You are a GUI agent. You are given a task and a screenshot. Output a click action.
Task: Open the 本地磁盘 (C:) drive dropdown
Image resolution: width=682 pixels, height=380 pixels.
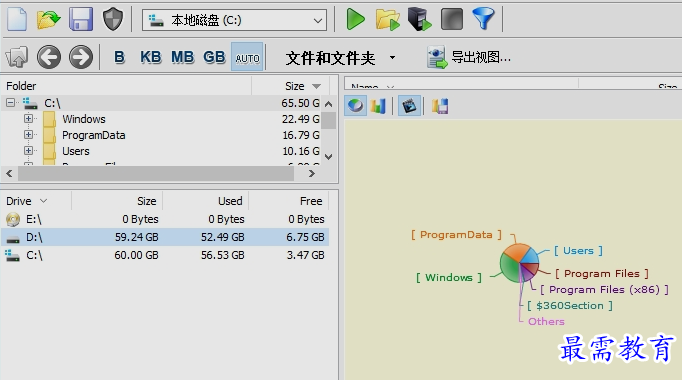tap(234, 20)
